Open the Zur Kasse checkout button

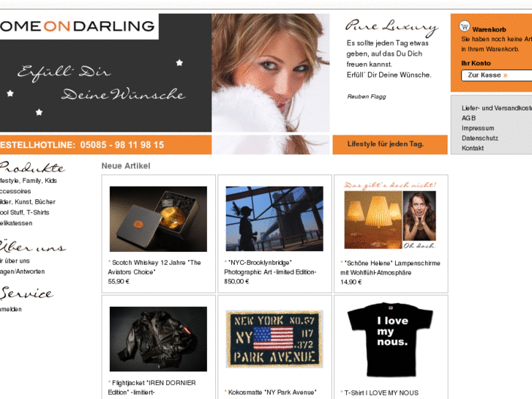click(497, 75)
